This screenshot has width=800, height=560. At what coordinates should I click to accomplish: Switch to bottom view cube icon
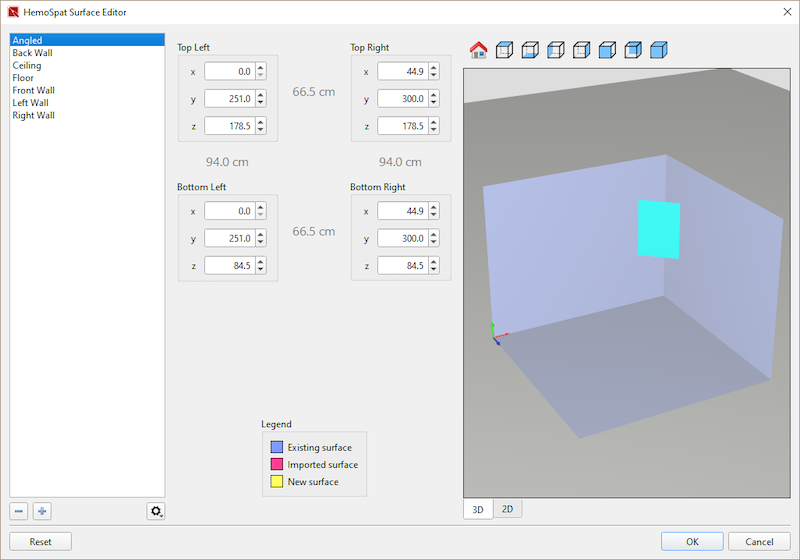(x=530, y=50)
